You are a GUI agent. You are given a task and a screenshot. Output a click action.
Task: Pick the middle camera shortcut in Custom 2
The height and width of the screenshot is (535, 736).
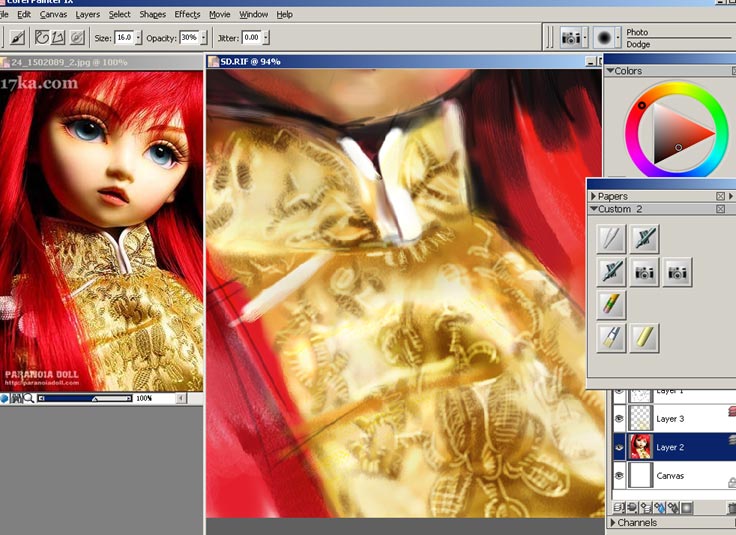point(644,272)
